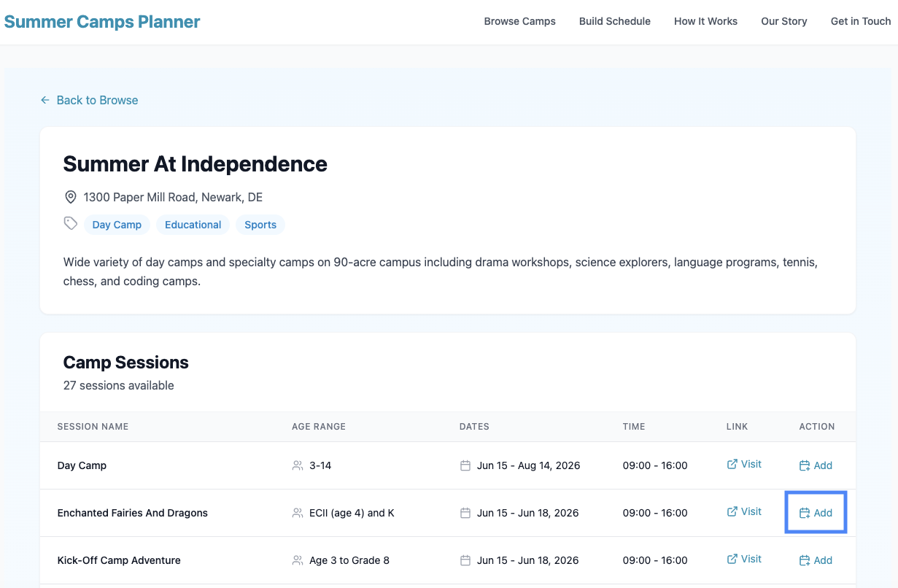This screenshot has height=588, width=898.
Task: Click the Sports category badge
Action: point(260,225)
